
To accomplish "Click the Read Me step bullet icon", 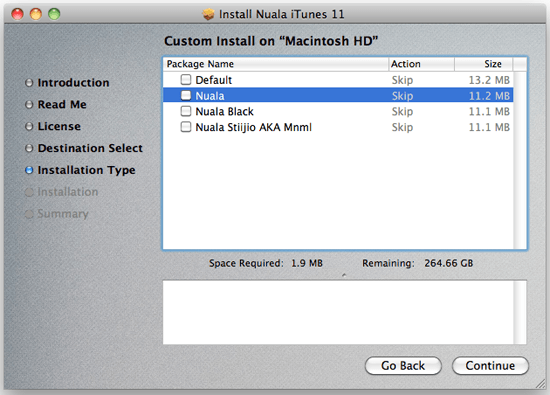I will [x=29, y=105].
